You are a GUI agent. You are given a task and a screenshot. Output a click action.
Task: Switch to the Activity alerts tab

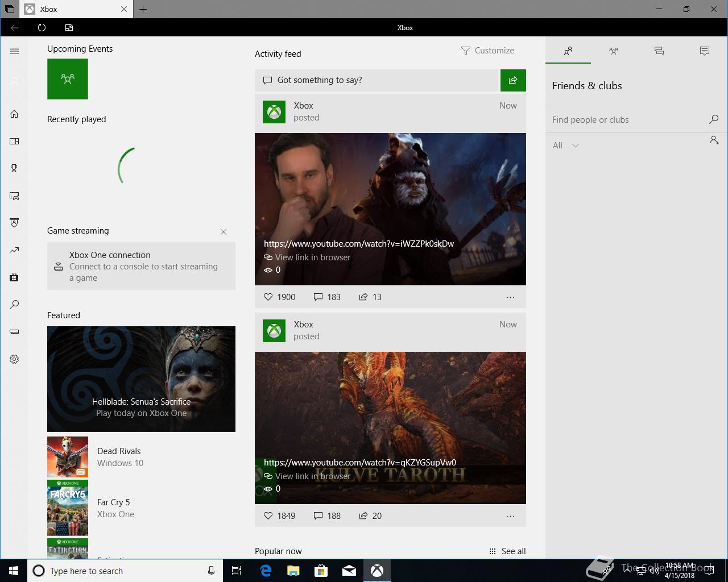(x=705, y=51)
